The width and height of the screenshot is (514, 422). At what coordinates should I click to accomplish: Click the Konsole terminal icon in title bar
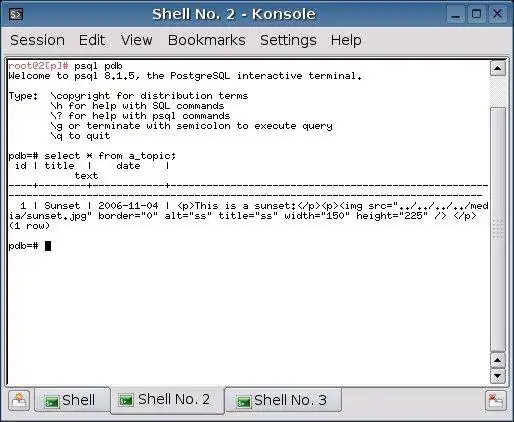click(16, 14)
